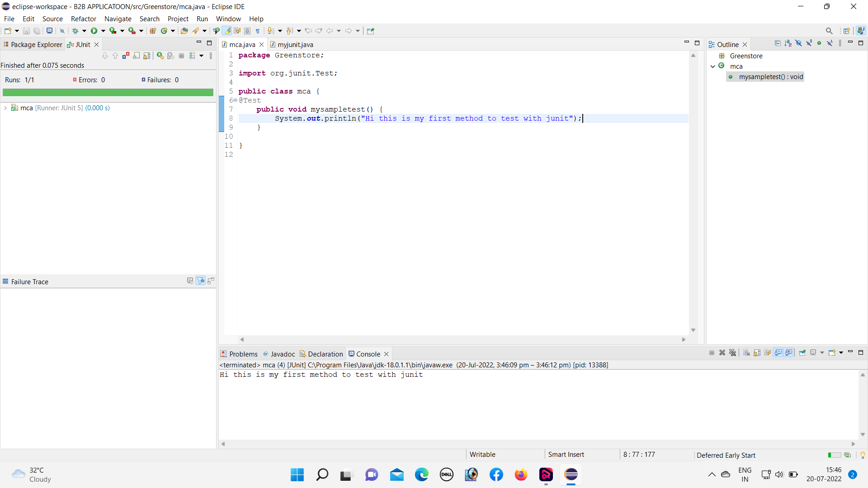Switch to the Package Explorer tab

click(x=33, y=44)
